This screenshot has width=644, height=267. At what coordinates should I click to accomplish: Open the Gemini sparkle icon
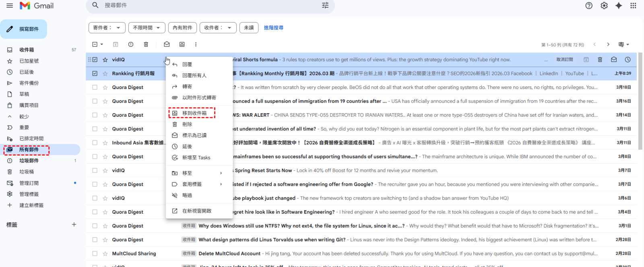[619, 6]
